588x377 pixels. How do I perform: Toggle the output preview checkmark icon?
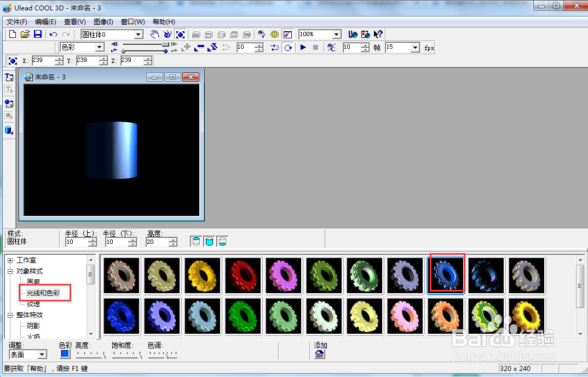pyautogui.click(x=287, y=35)
